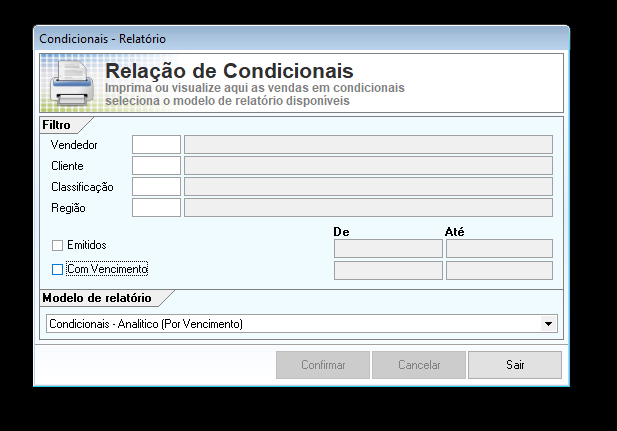The height and width of the screenshot is (431, 617).
Task: Click the Emitidos Até date field
Action: click(499, 248)
